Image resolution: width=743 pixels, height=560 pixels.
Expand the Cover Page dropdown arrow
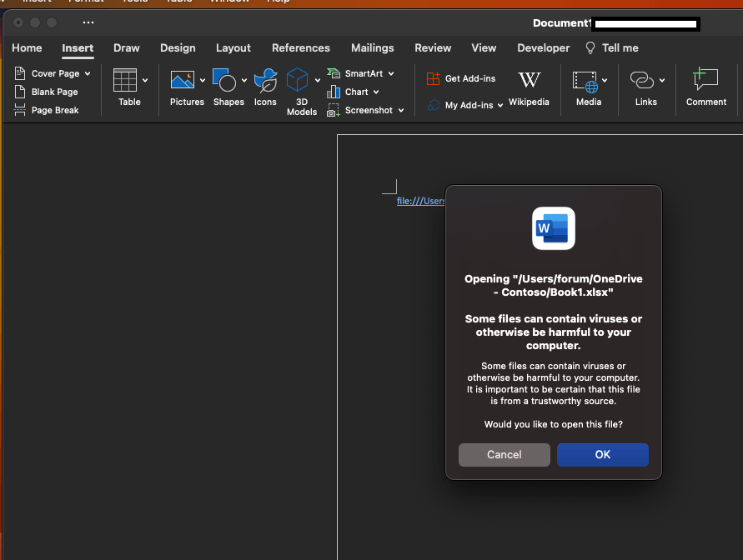click(88, 73)
